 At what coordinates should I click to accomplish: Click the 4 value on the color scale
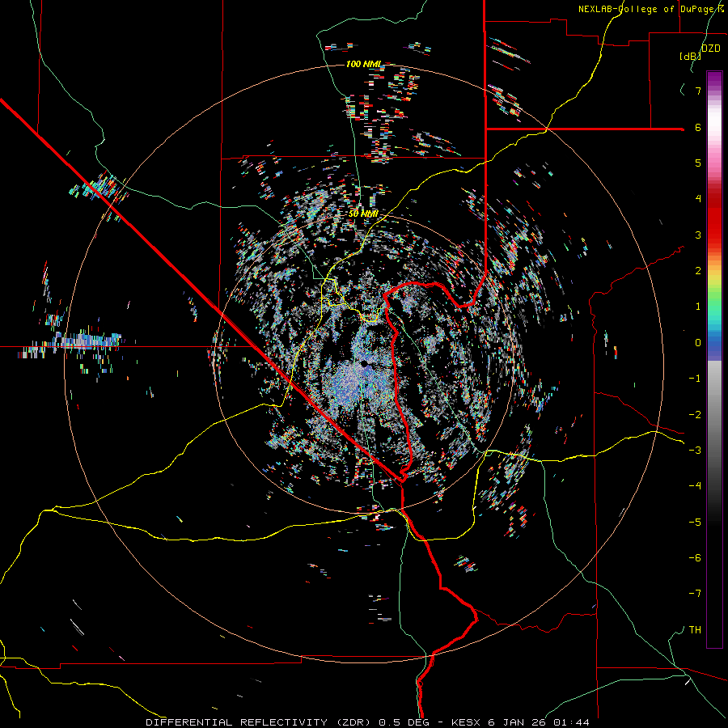click(x=698, y=199)
